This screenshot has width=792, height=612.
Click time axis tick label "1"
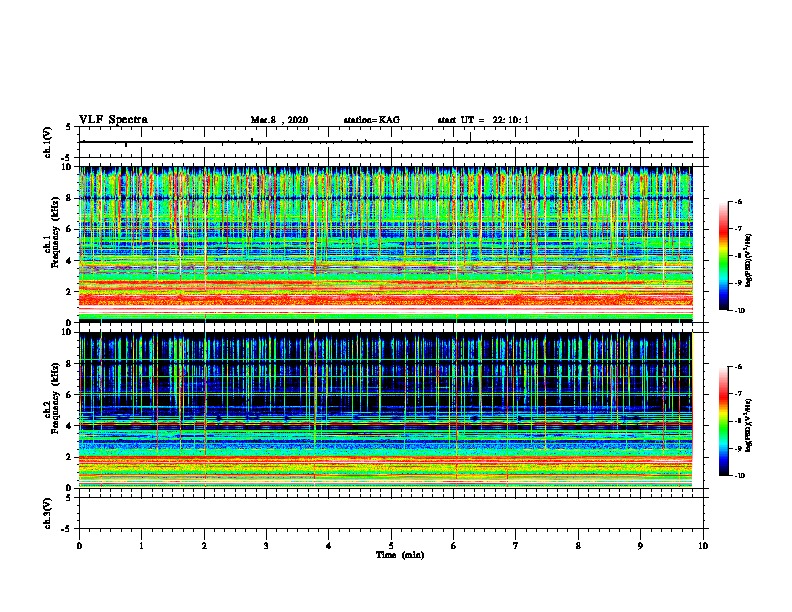click(141, 546)
